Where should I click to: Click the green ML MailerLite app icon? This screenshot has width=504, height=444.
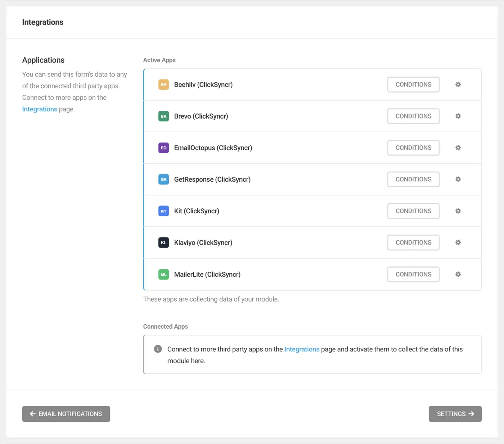[163, 274]
